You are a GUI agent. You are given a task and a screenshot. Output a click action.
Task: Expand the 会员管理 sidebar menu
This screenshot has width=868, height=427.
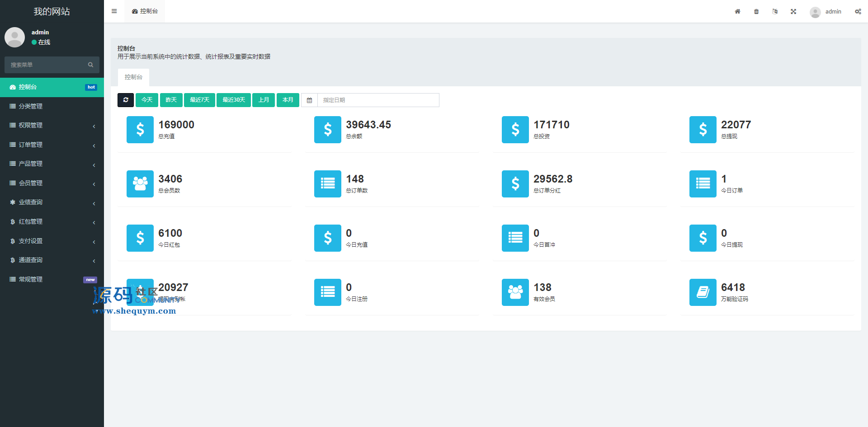(52, 183)
